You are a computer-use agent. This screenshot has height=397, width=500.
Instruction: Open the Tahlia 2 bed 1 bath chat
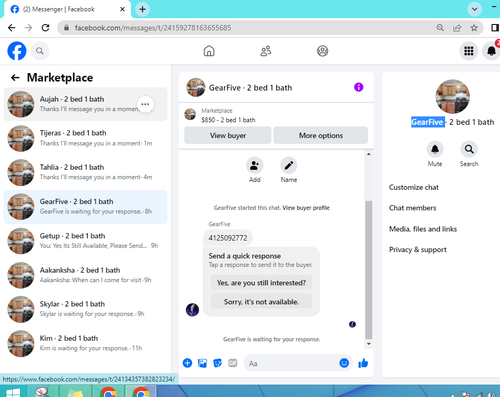tap(85, 172)
